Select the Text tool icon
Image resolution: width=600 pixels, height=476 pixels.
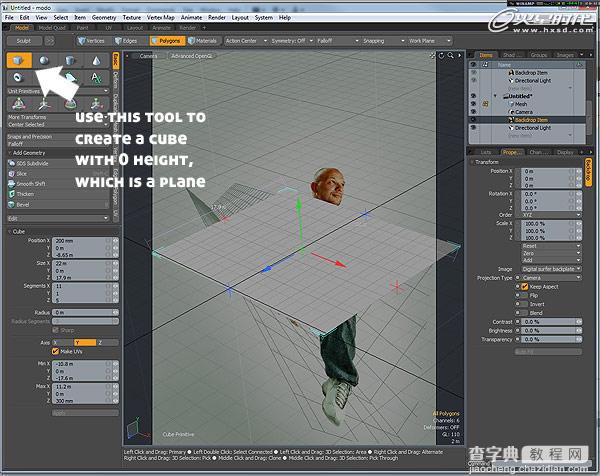click(x=96, y=78)
